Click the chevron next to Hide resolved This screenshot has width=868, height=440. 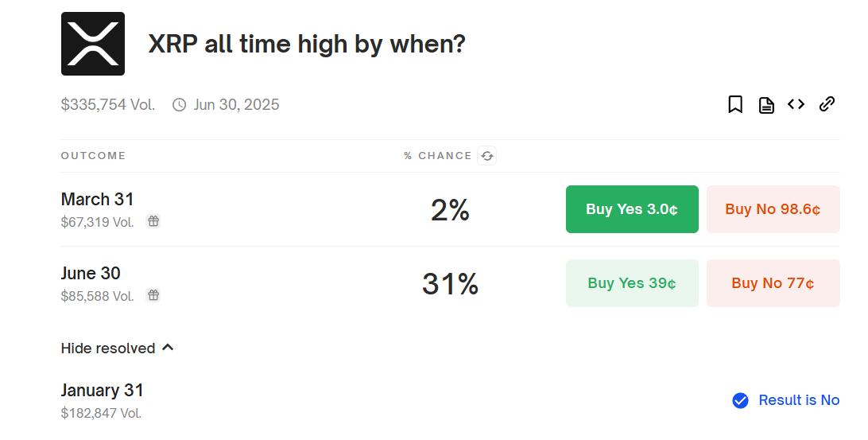pyautogui.click(x=168, y=348)
